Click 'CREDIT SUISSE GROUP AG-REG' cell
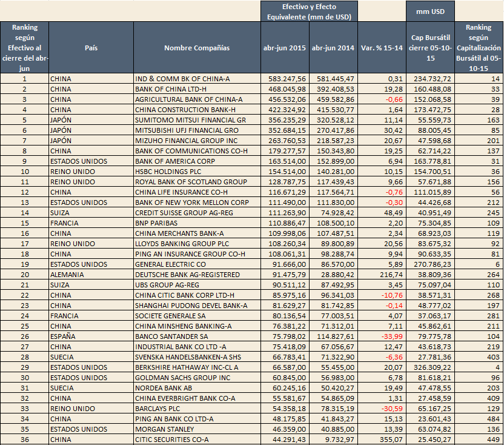The height and width of the screenshot is (445, 504). click(x=197, y=213)
